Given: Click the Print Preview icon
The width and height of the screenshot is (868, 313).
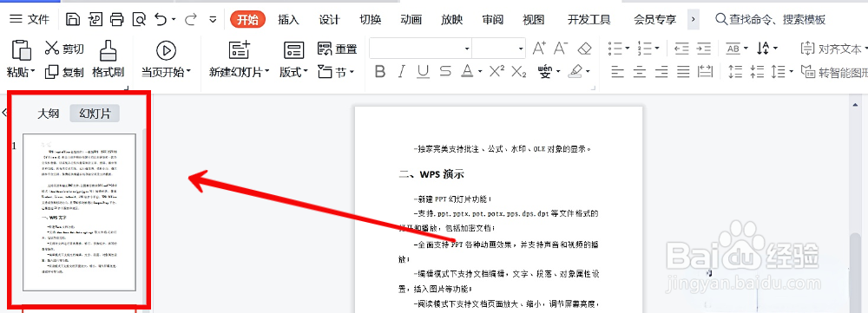Looking at the screenshot, I should click(139, 20).
